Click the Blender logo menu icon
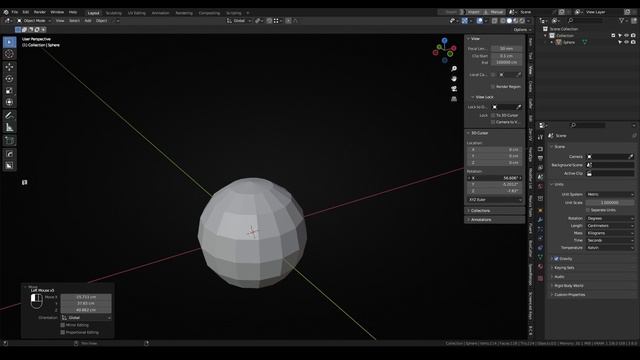 (6, 12)
